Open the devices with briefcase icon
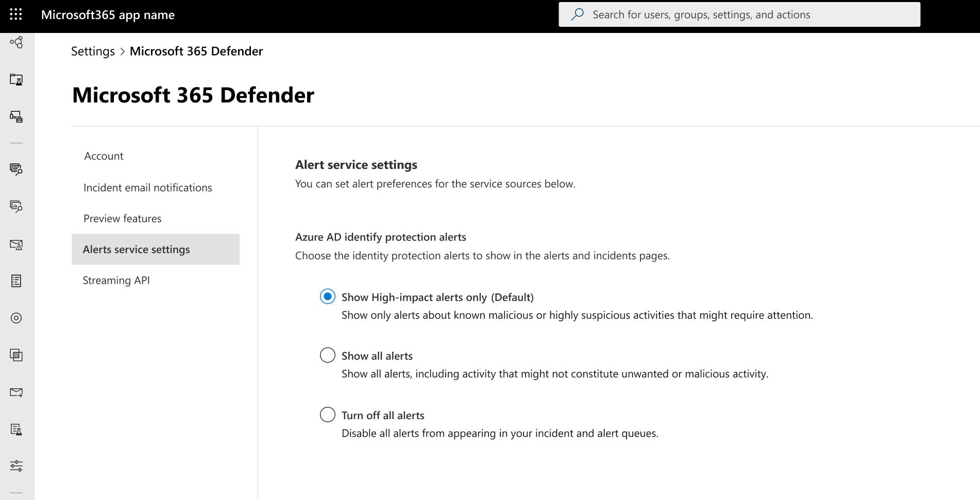The width and height of the screenshot is (980, 500). [x=16, y=117]
